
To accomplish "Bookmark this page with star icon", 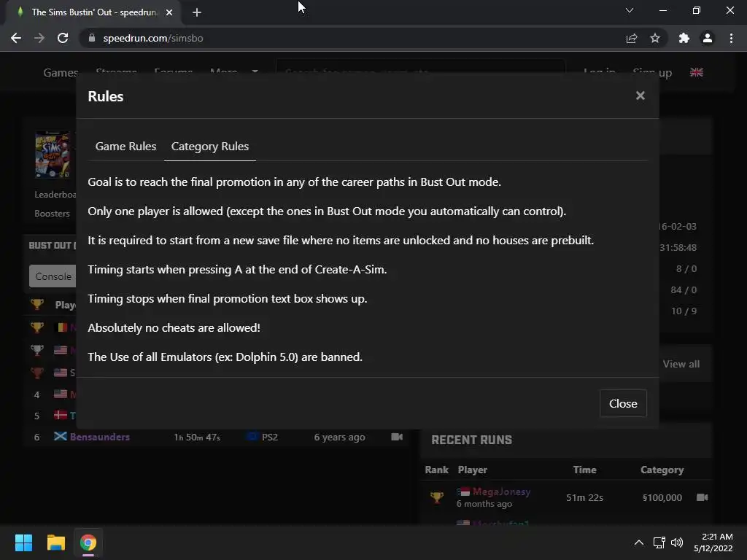I will click(x=655, y=38).
